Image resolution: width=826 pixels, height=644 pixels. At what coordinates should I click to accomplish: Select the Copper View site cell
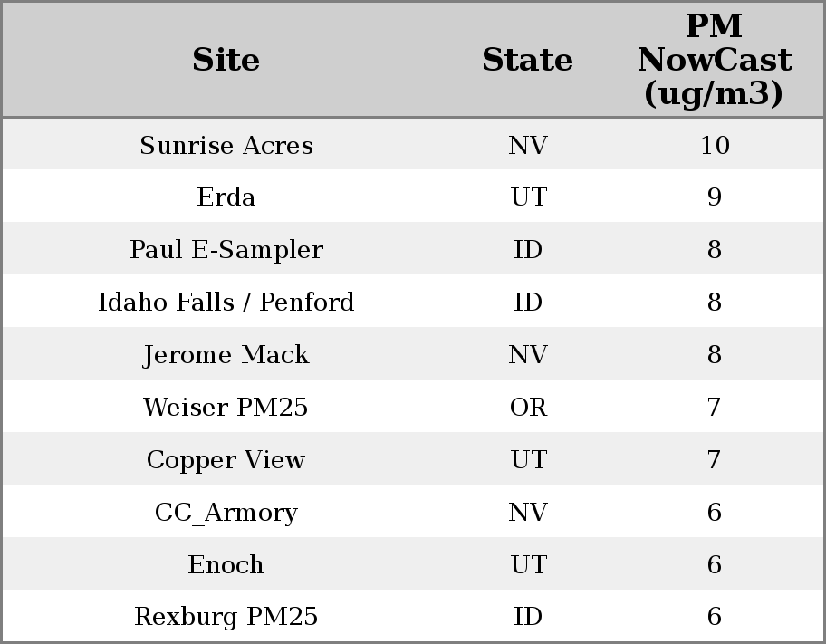[226, 460]
